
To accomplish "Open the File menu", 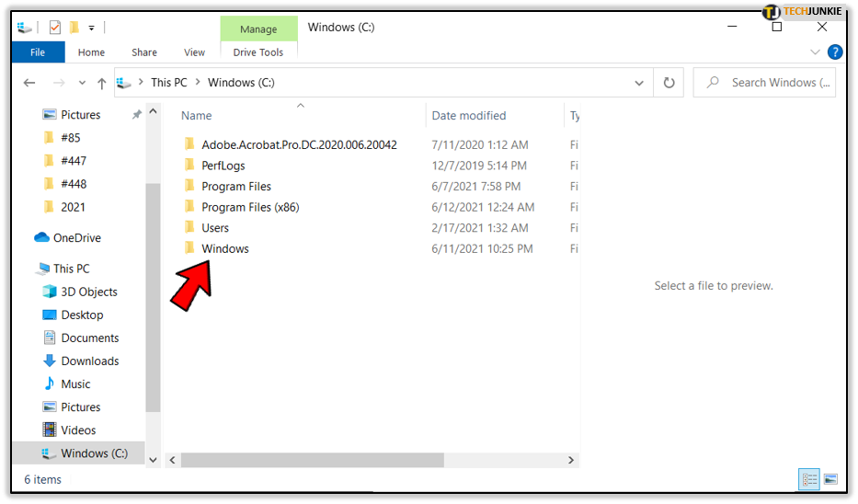I will click(38, 52).
